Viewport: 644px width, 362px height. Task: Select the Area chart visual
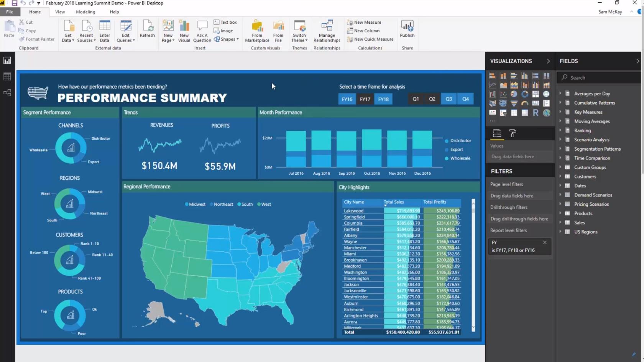click(503, 85)
